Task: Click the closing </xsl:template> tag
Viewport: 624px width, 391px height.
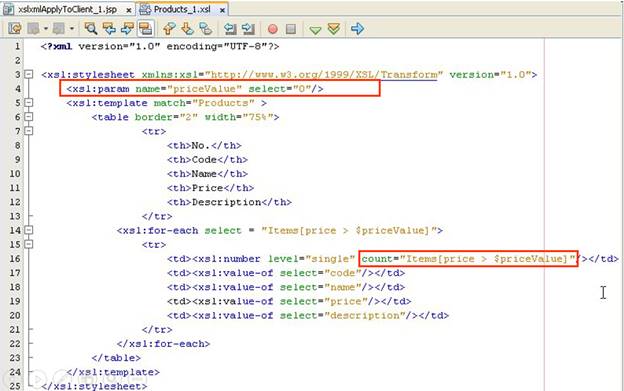Action: pyautogui.click(x=113, y=372)
